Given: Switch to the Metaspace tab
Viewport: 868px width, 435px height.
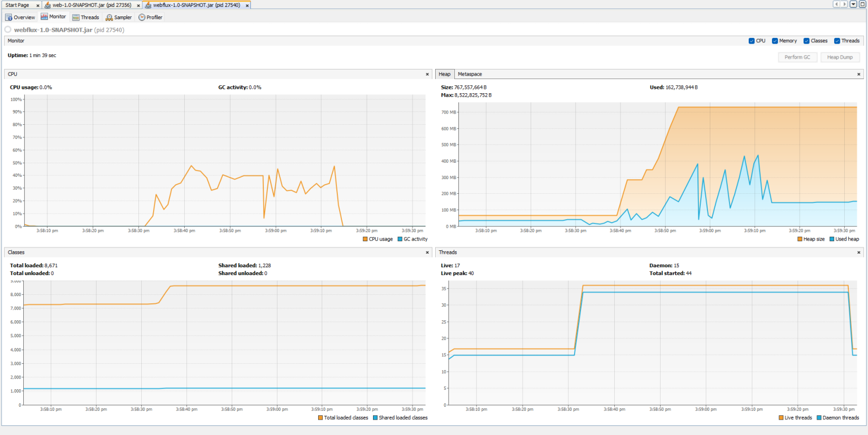Looking at the screenshot, I should pos(469,74).
